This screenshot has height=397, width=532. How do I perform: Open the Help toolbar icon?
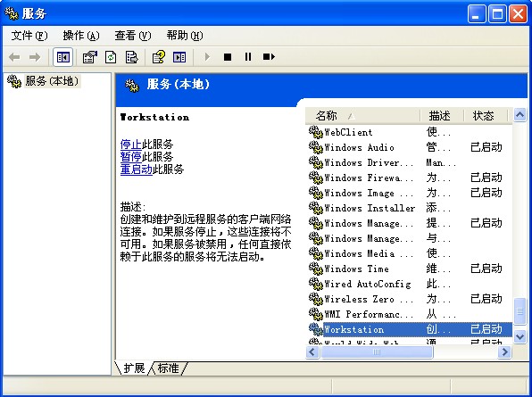tap(159, 57)
